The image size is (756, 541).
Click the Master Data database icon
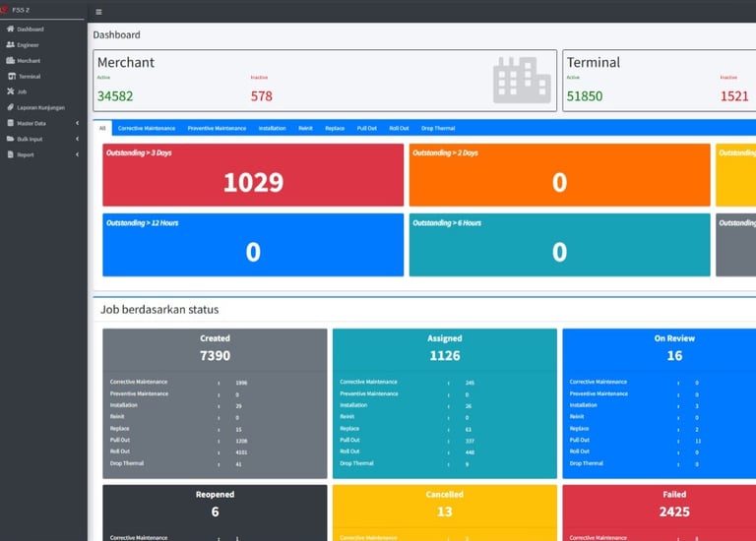click(11, 123)
